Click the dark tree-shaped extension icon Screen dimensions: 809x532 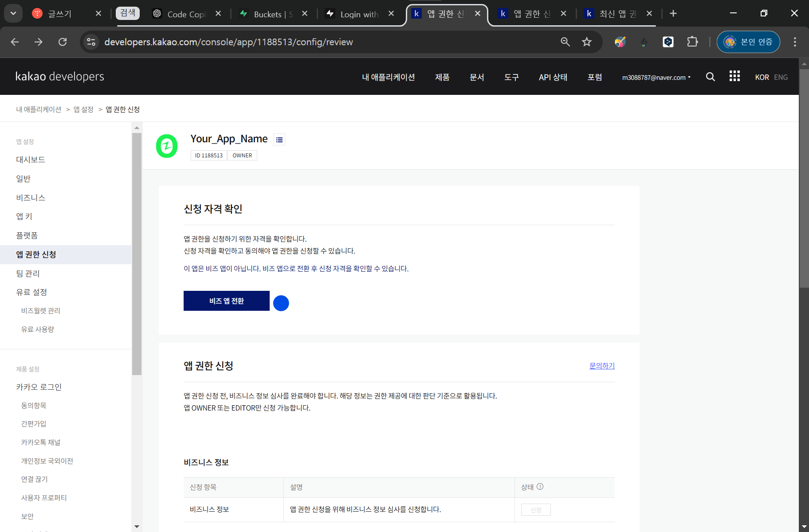(644, 42)
